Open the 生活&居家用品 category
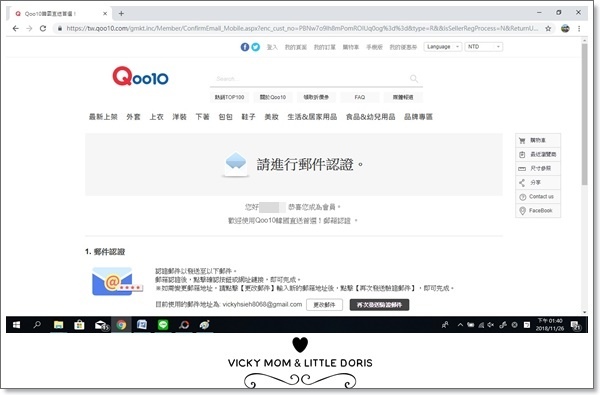This screenshot has width=600, height=395. click(x=312, y=117)
